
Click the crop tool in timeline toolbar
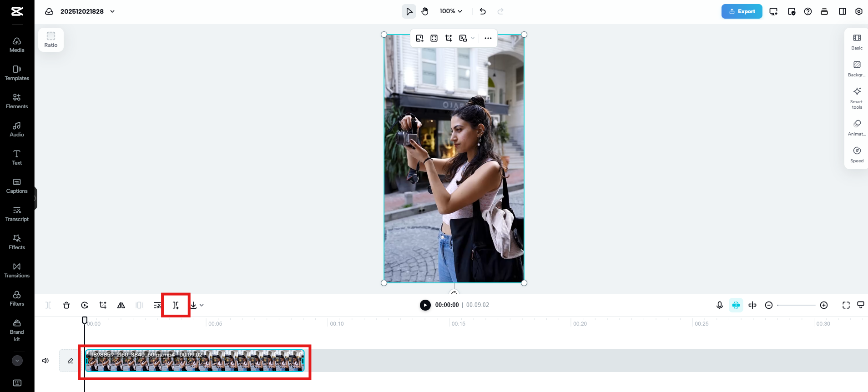(103, 305)
